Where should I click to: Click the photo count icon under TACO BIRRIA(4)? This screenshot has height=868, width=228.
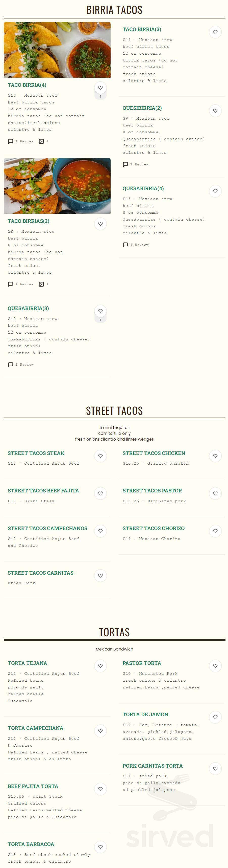click(42, 142)
